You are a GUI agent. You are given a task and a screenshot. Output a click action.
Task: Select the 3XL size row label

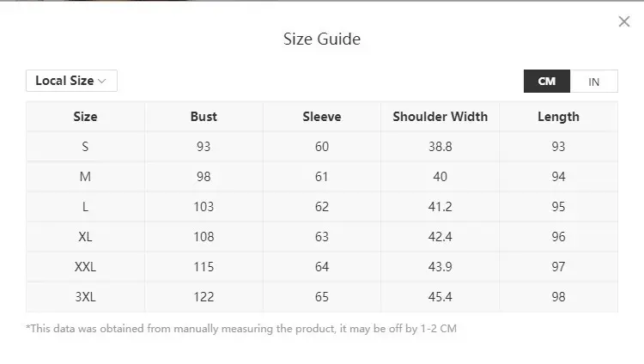pyautogui.click(x=85, y=297)
